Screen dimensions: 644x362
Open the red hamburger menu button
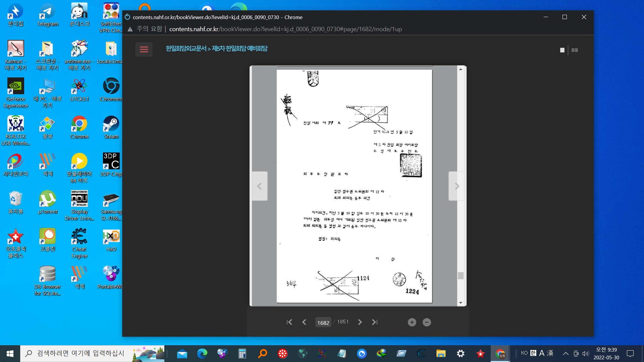point(144,50)
